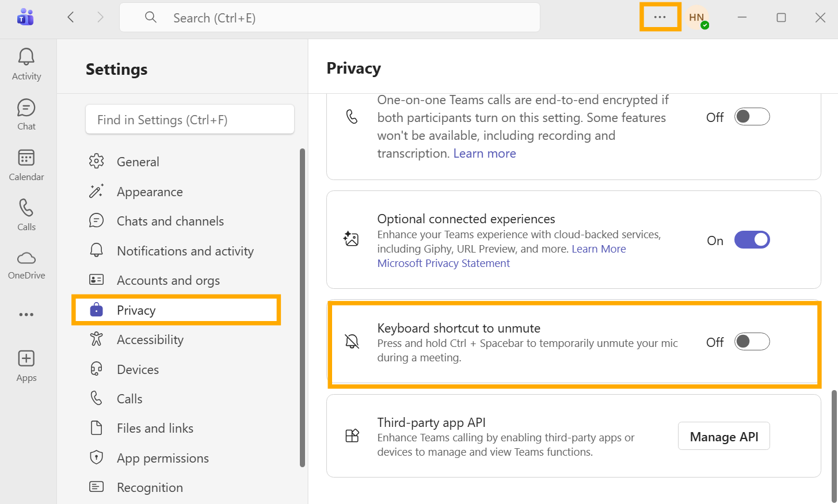
Task: Open the HN profile avatar
Action: [x=696, y=17]
